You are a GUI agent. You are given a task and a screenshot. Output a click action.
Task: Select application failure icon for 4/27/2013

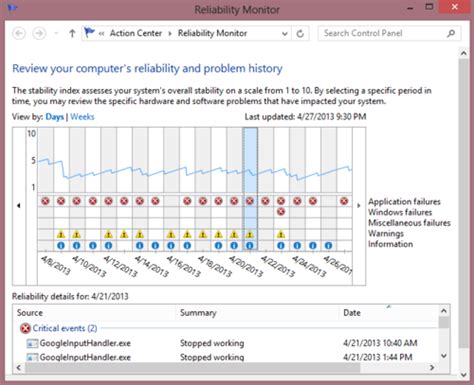(344, 201)
